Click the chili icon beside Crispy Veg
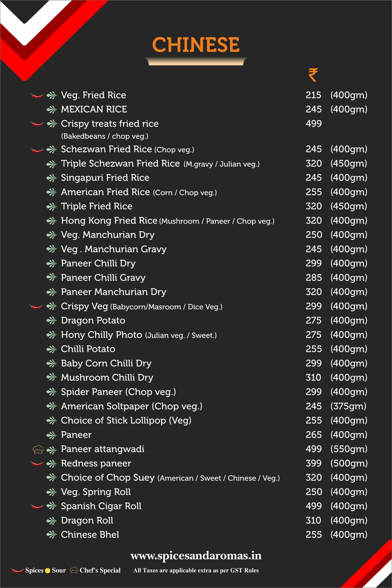 coord(36,306)
